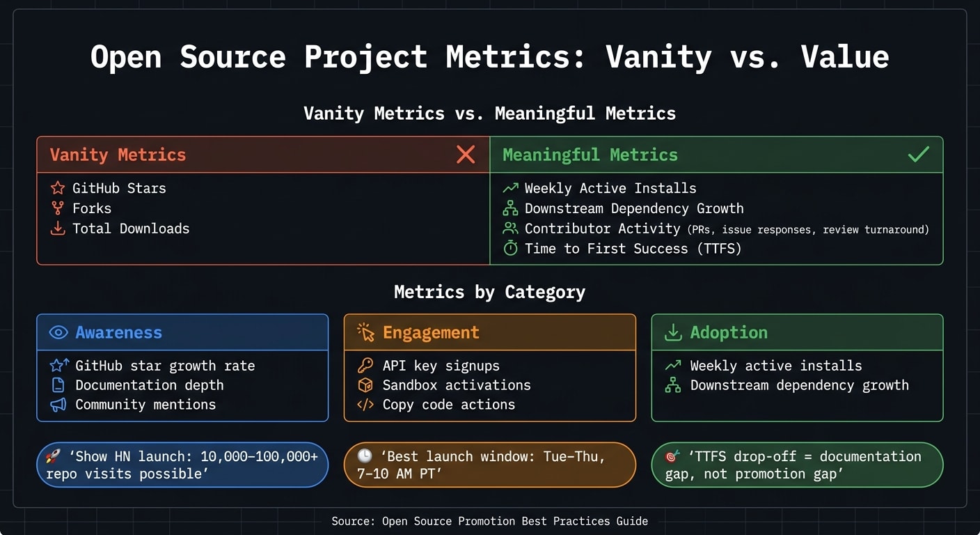The image size is (980, 535).
Task: Click the megaphone icon beside Community mentions
Action: (59, 405)
